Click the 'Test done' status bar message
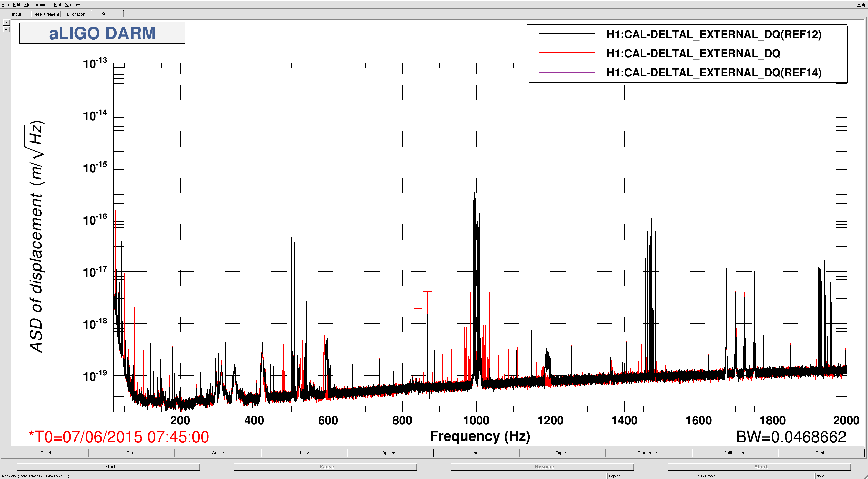Screen dimensions: 868x479 (35, 476)
